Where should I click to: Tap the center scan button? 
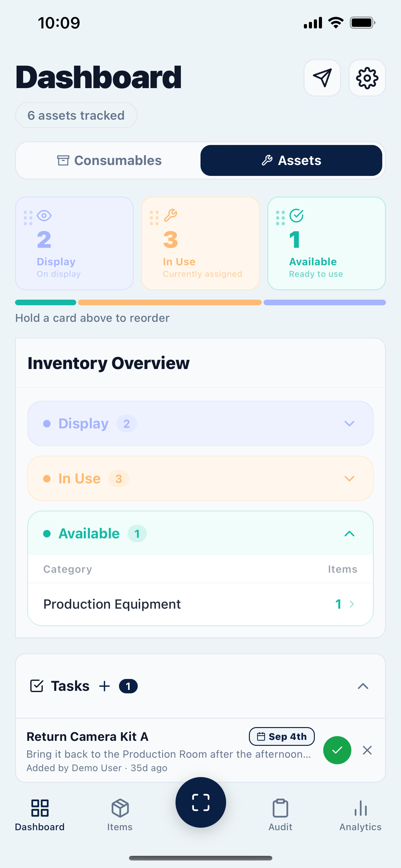tap(201, 802)
